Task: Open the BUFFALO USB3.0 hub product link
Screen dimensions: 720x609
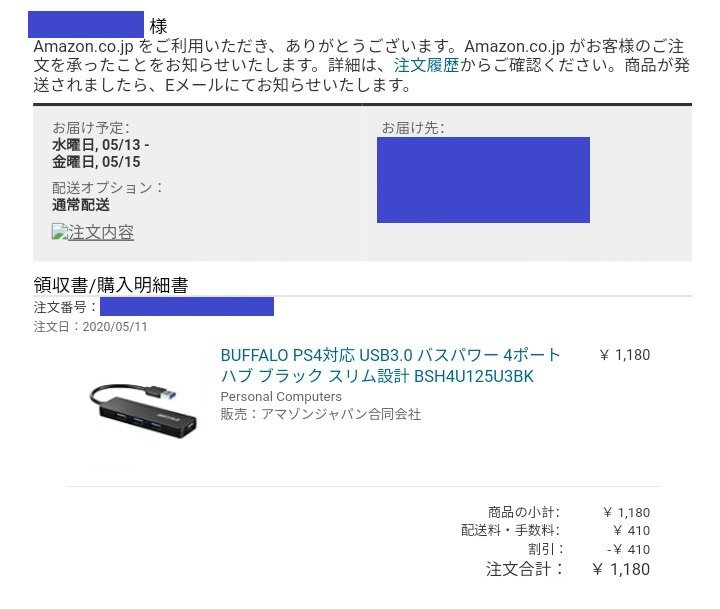Action: (390, 365)
